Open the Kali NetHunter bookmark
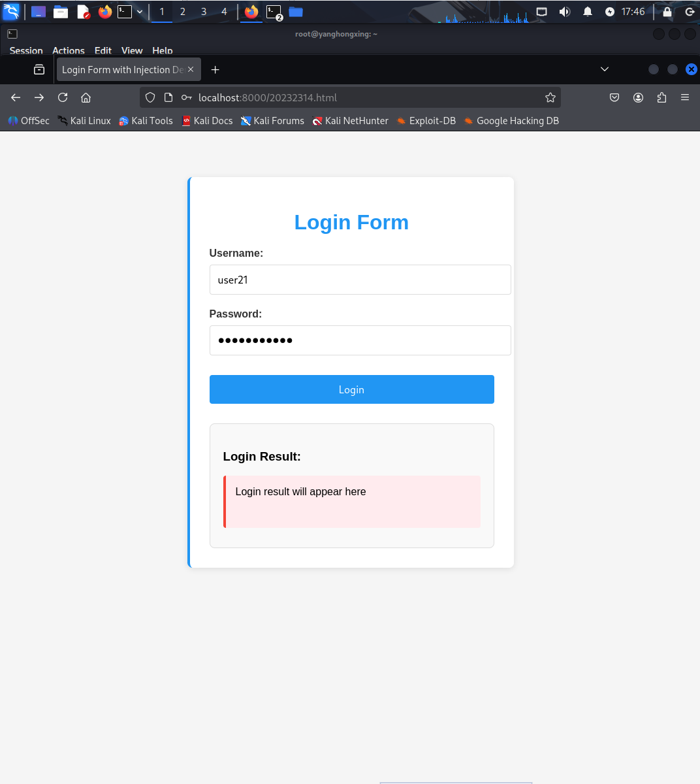700x784 pixels. click(350, 121)
